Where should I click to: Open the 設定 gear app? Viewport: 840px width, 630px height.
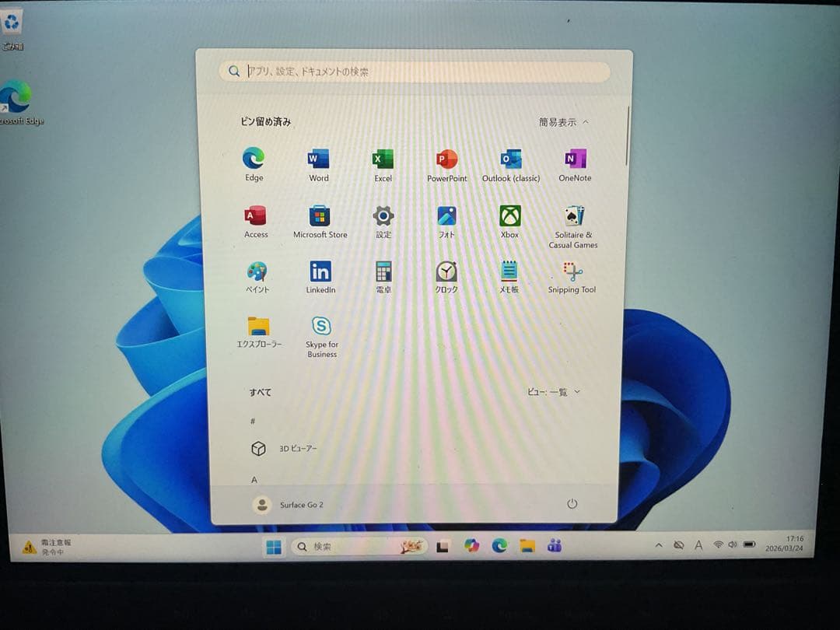click(383, 222)
